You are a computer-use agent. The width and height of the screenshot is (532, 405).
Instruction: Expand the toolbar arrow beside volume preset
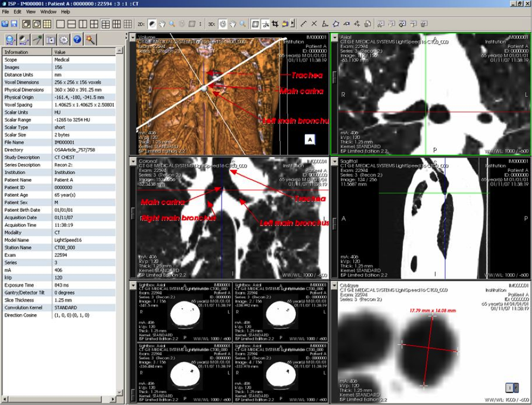292,24
